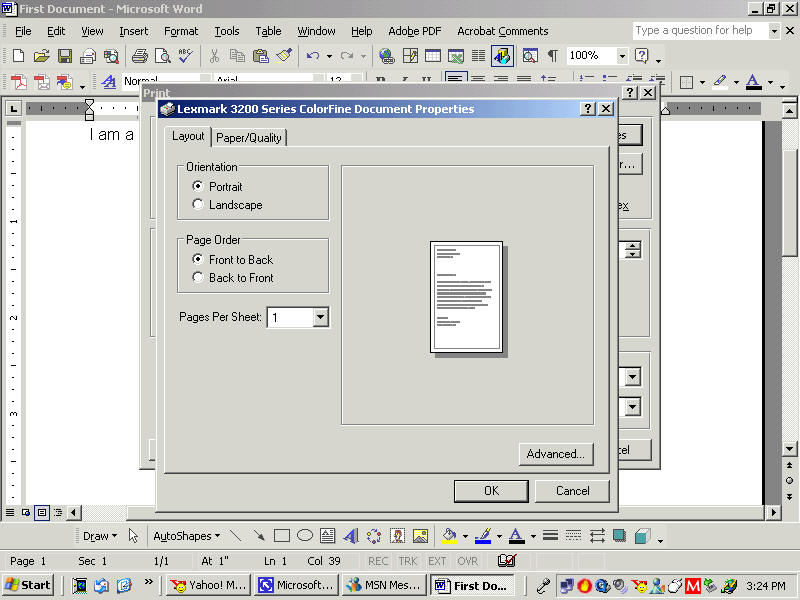Select the Oval drawing tool
This screenshot has height=600, width=800.
[x=305, y=536]
